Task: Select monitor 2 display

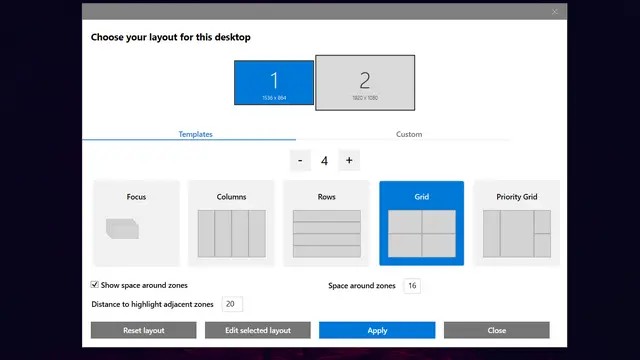Action: point(365,82)
